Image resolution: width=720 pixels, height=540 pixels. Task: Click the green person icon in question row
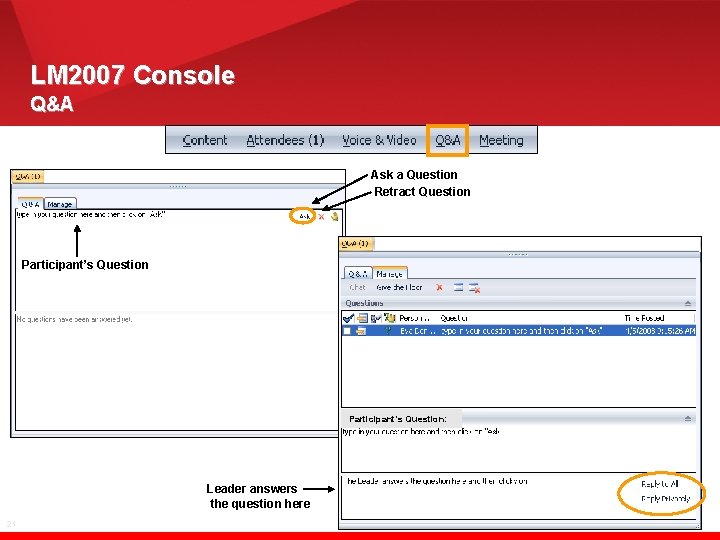388,331
